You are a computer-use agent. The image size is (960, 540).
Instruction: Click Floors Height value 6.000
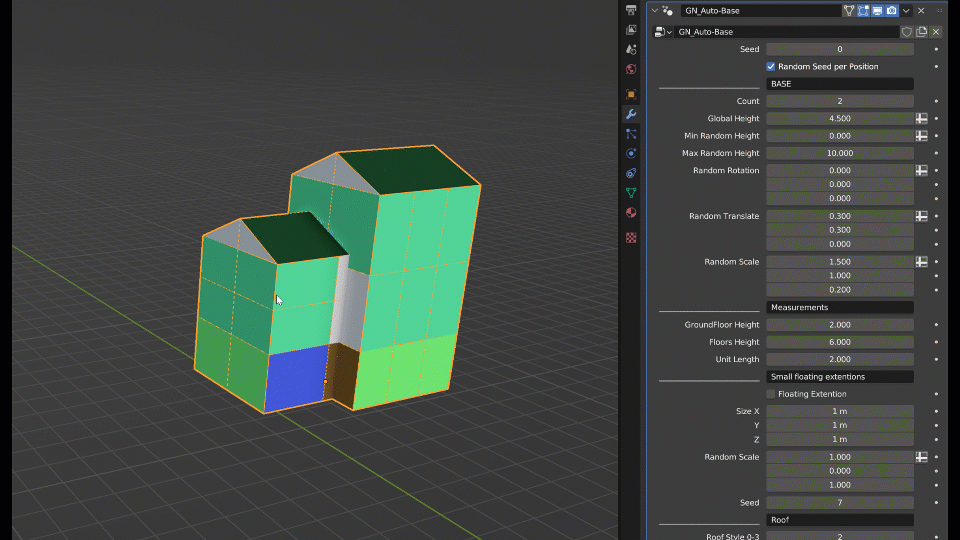pyautogui.click(x=840, y=342)
